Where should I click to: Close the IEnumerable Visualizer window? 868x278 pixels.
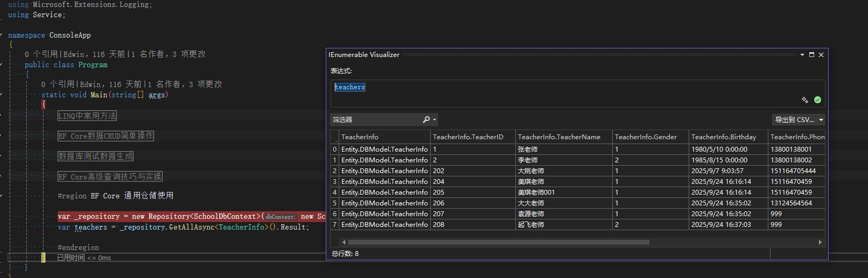click(821, 55)
